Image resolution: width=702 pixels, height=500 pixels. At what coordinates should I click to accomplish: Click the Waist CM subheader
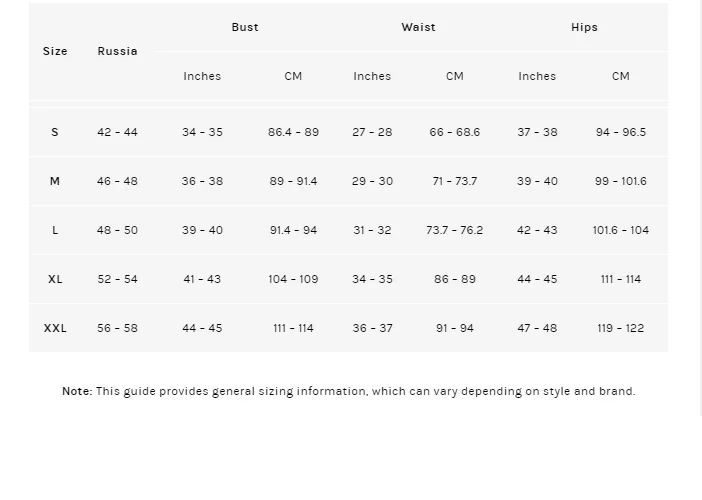[454, 76]
